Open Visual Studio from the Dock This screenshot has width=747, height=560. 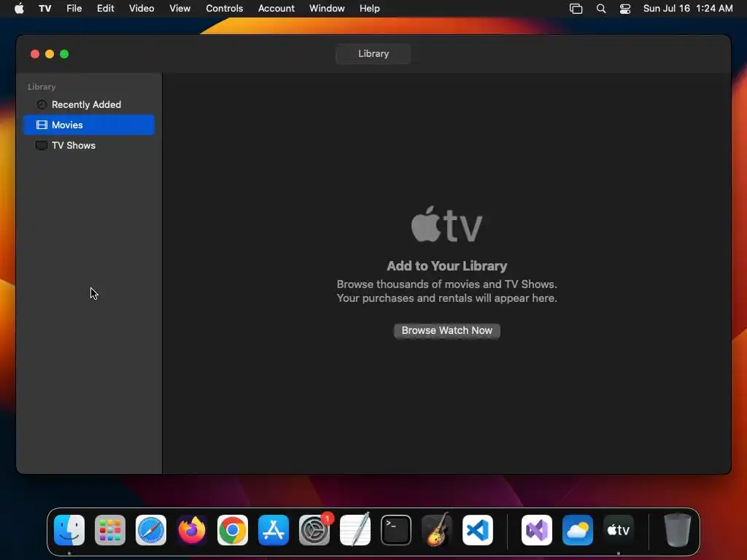click(537, 530)
